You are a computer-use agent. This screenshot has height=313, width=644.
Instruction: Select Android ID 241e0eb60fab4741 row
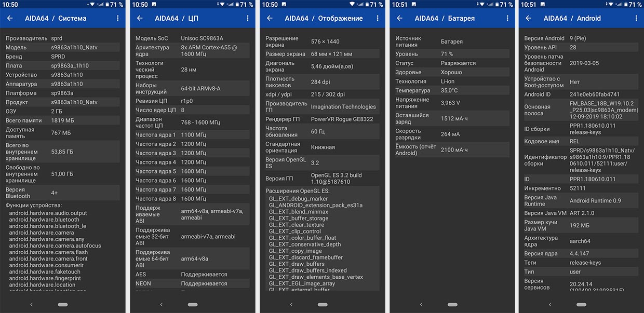pos(581,94)
